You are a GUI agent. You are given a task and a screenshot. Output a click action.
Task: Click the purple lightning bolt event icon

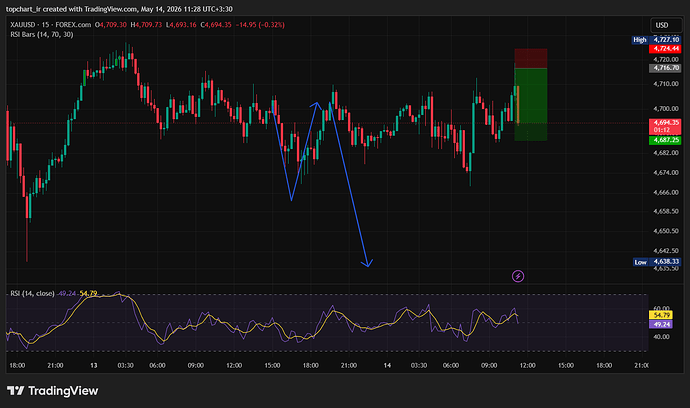pyautogui.click(x=518, y=276)
